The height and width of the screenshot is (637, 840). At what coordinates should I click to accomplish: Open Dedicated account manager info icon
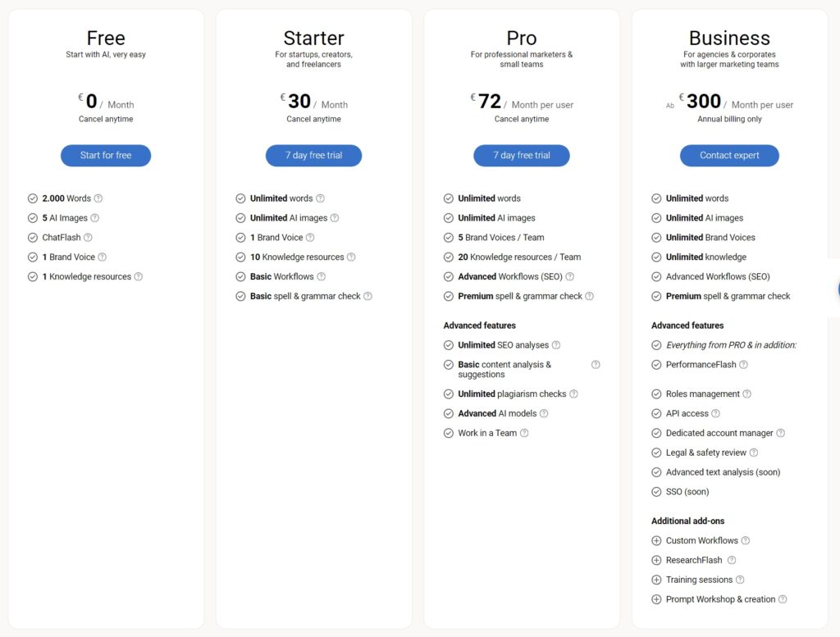780,433
